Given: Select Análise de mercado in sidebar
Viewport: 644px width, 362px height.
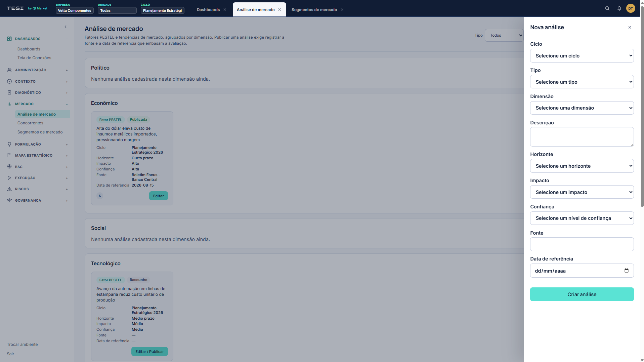Looking at the screenshot, I should point(42,114).
